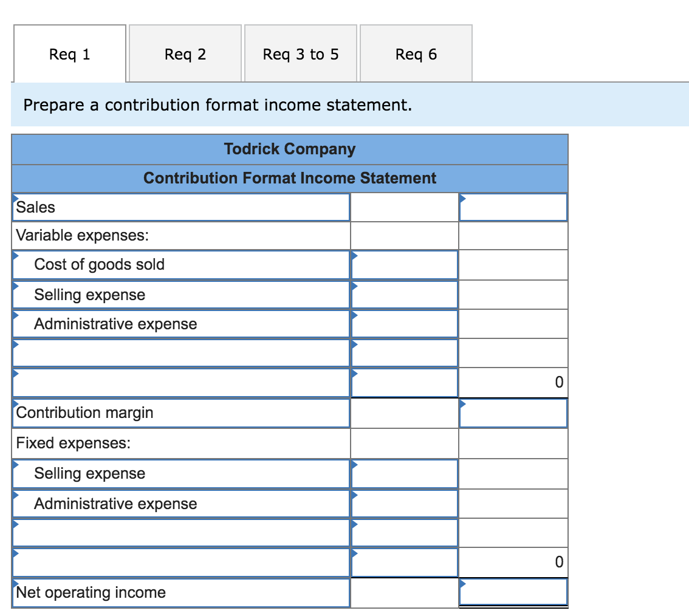Click the fixed expenses subtotal showing 0
Viewport: 689px width, 616px height.
pos(513,562)
